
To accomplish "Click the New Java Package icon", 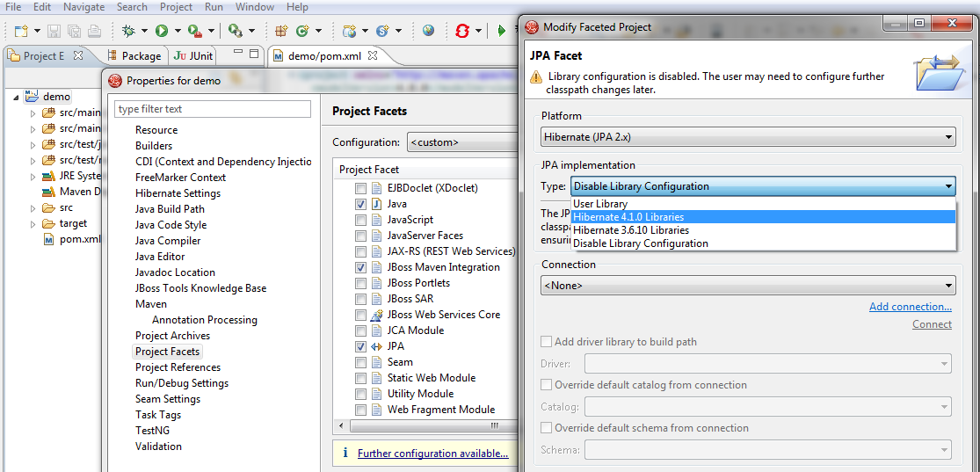I will tap(281, 30).
